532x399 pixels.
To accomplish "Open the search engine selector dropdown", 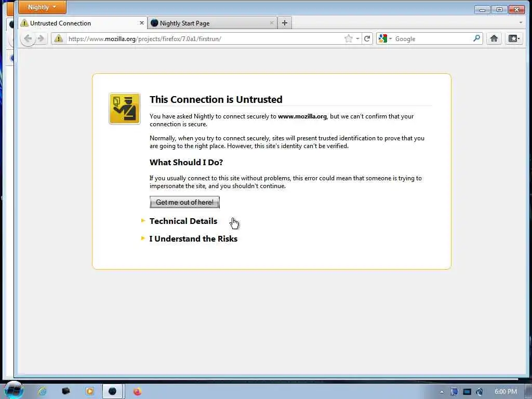I will tap(385, 38).
